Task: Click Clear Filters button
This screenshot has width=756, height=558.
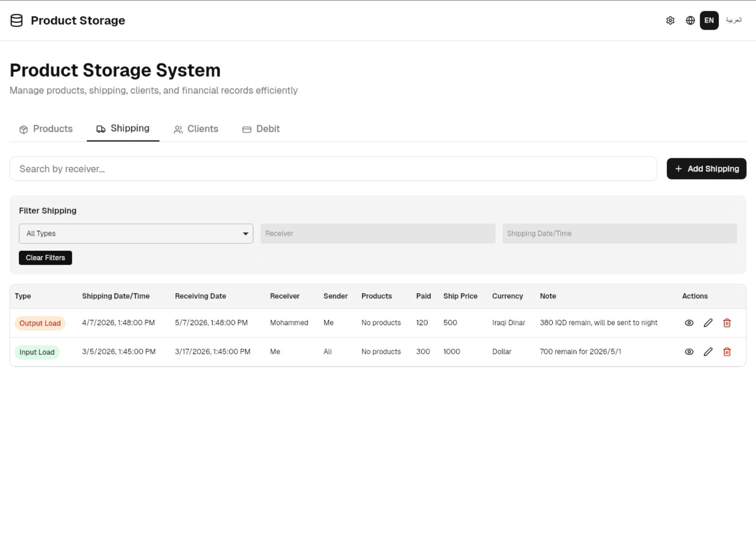Action: tap(45, 258)
